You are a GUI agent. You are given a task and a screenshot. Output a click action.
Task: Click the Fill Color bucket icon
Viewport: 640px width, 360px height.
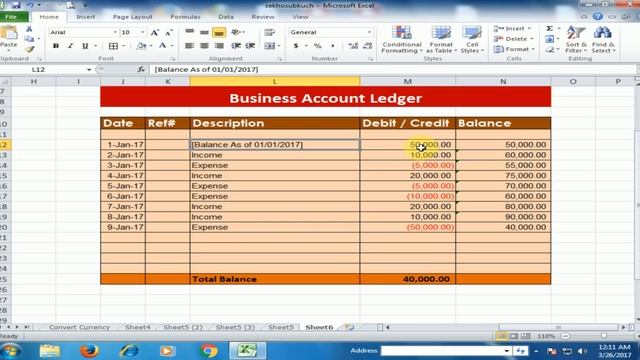[141, 46]
